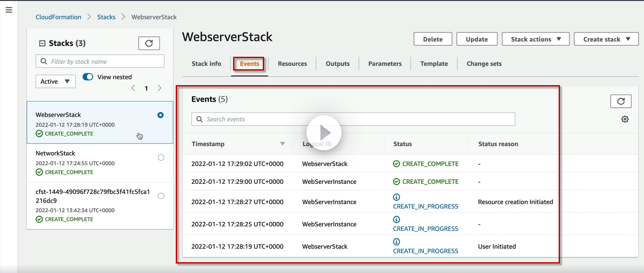
Task: Go to previous stacks page
Action: [x=133, y=88]
